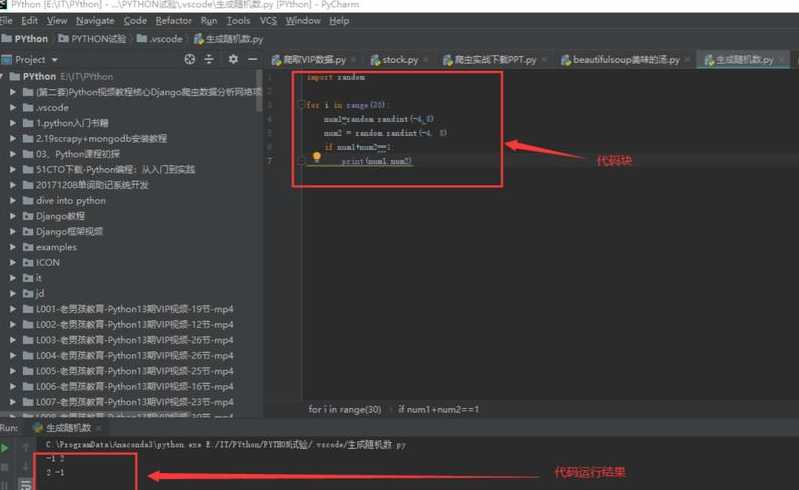Open the File menu
The image size is (799, 490).
coord(6,21)
